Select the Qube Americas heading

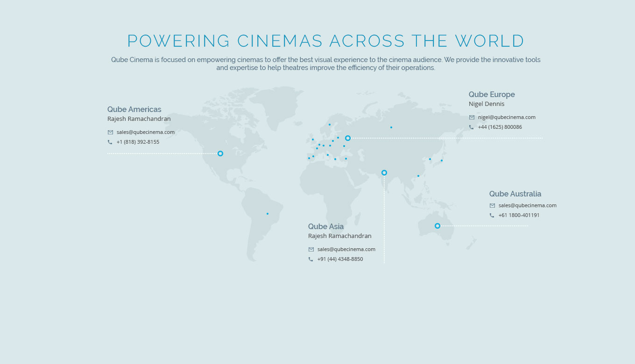point(134,109)
